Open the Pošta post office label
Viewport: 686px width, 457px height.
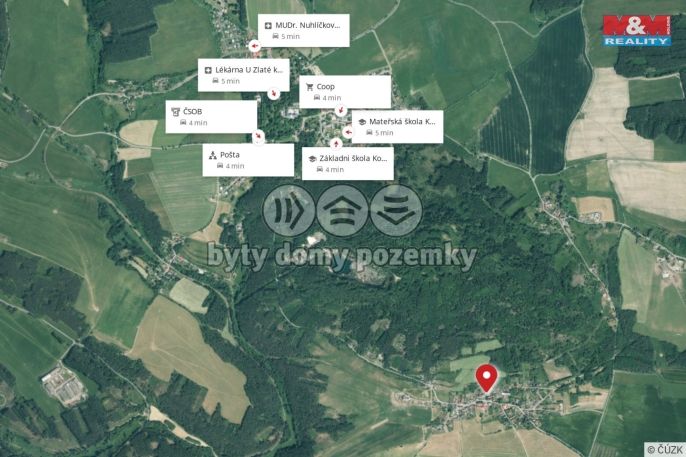[248, 160]
